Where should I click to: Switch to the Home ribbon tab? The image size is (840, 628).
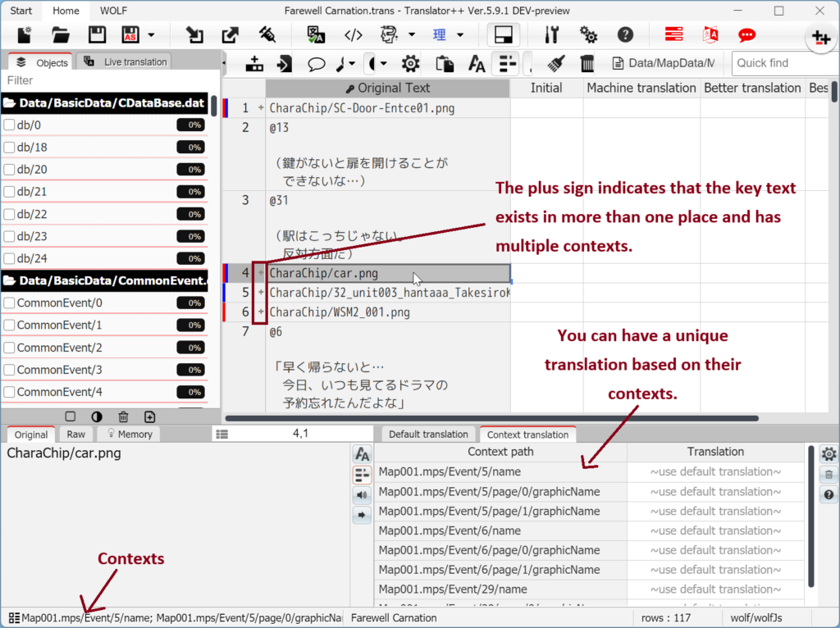click(66, 11)
